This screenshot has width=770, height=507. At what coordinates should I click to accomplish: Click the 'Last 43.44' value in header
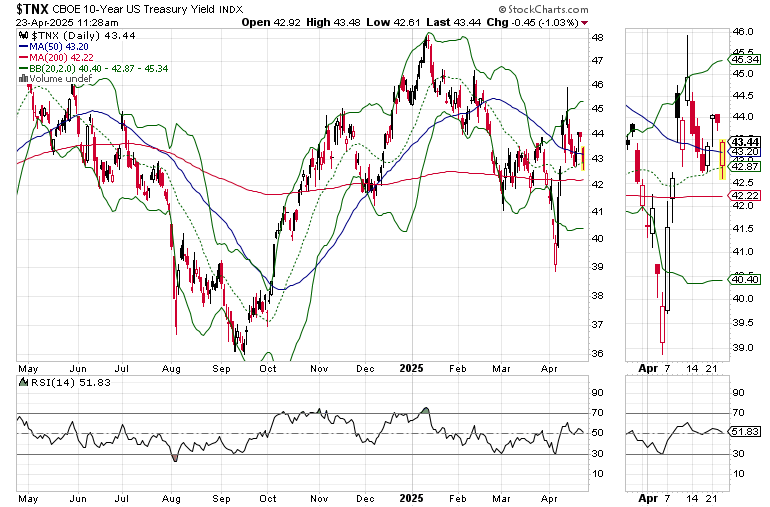[x=453, y=23]
